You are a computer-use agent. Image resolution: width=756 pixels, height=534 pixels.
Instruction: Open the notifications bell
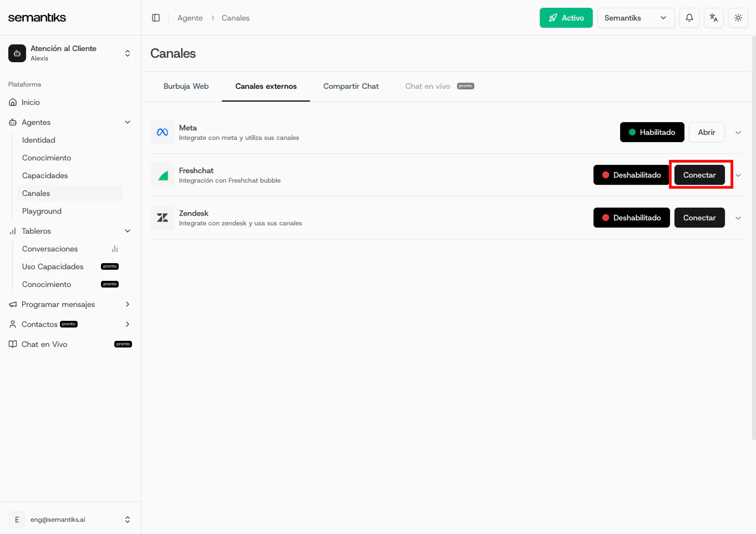click(689, 17)
